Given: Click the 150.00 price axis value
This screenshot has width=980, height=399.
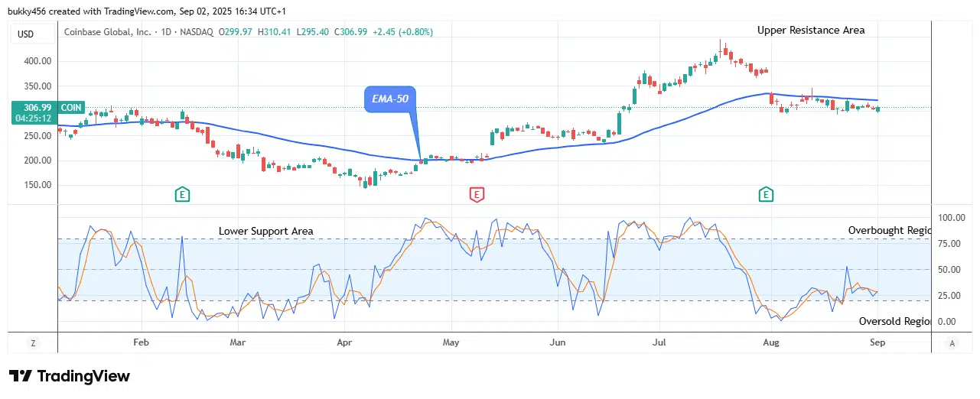Looking at the screenshot, I should tap(37, 185).
